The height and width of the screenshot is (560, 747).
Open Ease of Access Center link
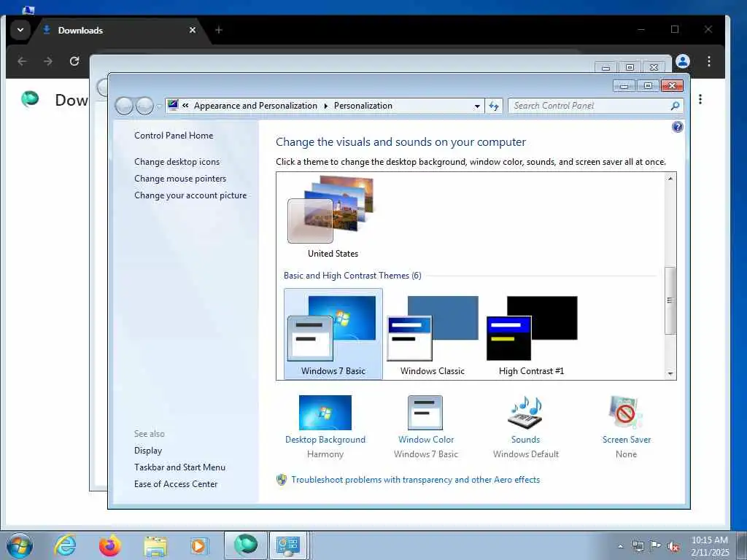click(x=176, y=483)
